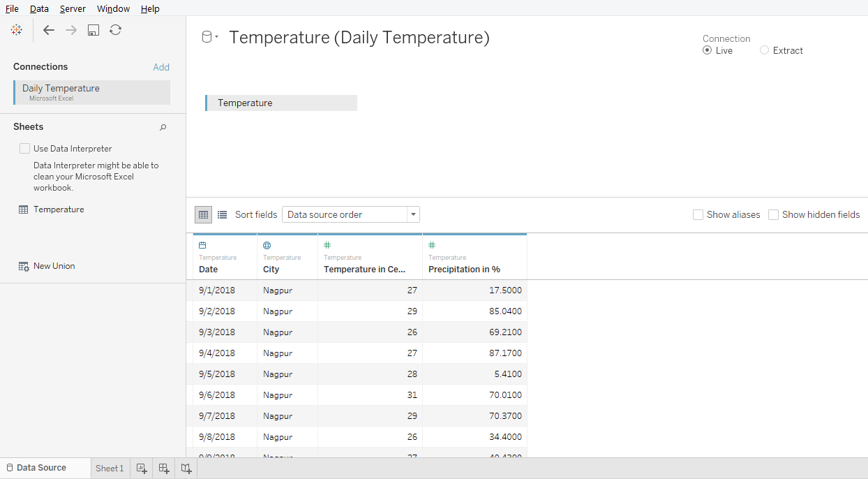Expand the data source cylinder dropdown

tap(209, 38)
